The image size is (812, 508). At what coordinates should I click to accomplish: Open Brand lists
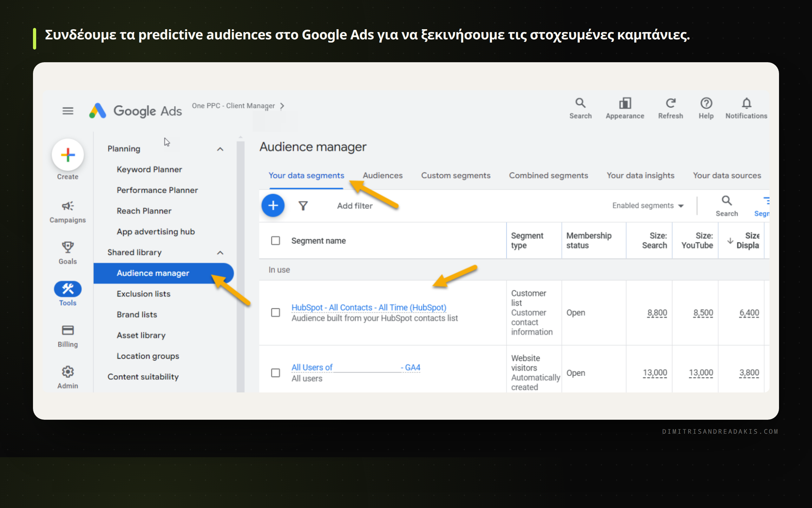pyautogui.click(x=137, y=315)
